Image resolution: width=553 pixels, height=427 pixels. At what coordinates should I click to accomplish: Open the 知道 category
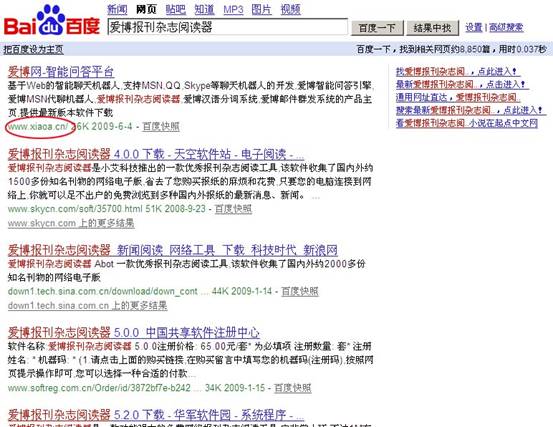pos(205,9)
